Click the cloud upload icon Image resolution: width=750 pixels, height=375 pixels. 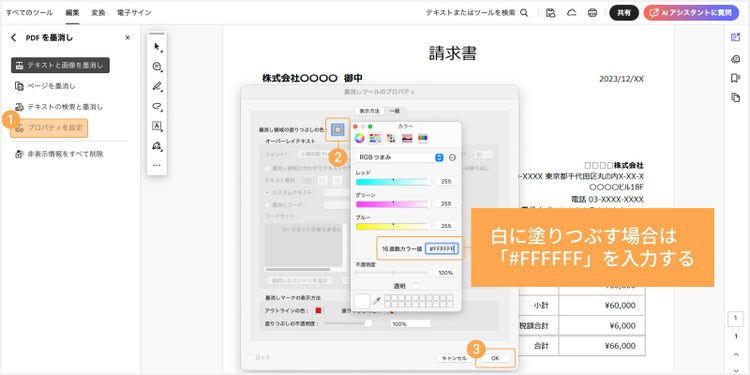click(572, 13)
